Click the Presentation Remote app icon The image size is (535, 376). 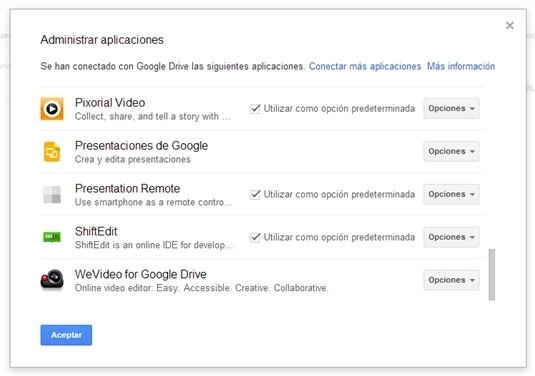click(52, 194)
